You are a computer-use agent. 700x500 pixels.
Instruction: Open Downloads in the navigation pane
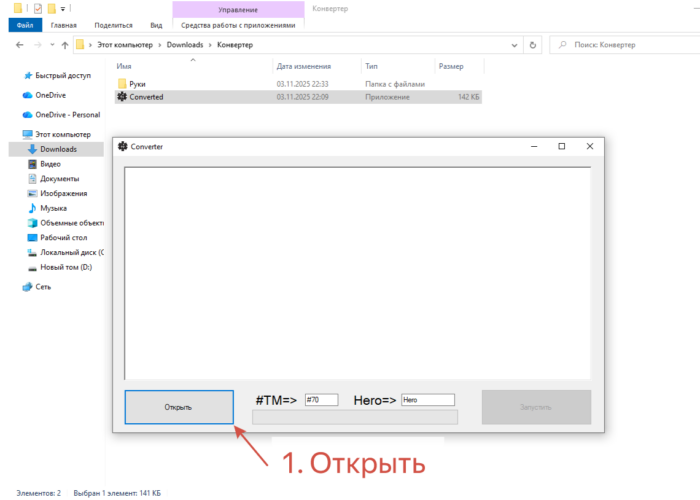tap(58, 149)
